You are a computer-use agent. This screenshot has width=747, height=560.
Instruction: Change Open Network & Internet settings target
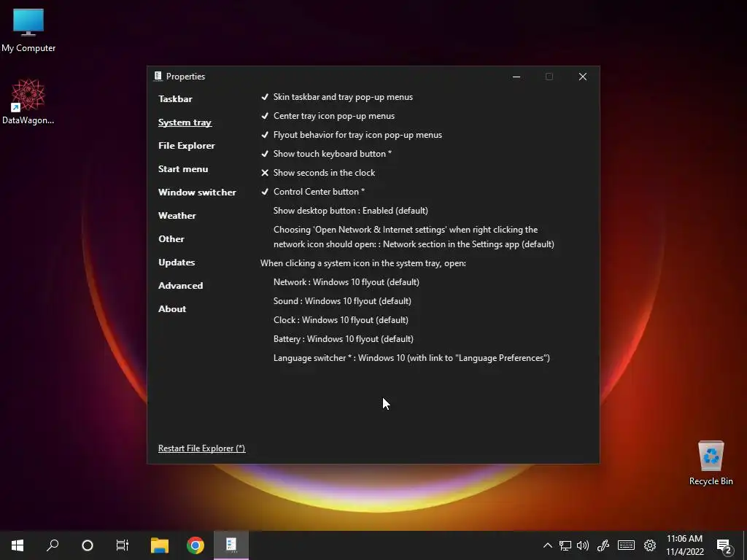[414, 237]
